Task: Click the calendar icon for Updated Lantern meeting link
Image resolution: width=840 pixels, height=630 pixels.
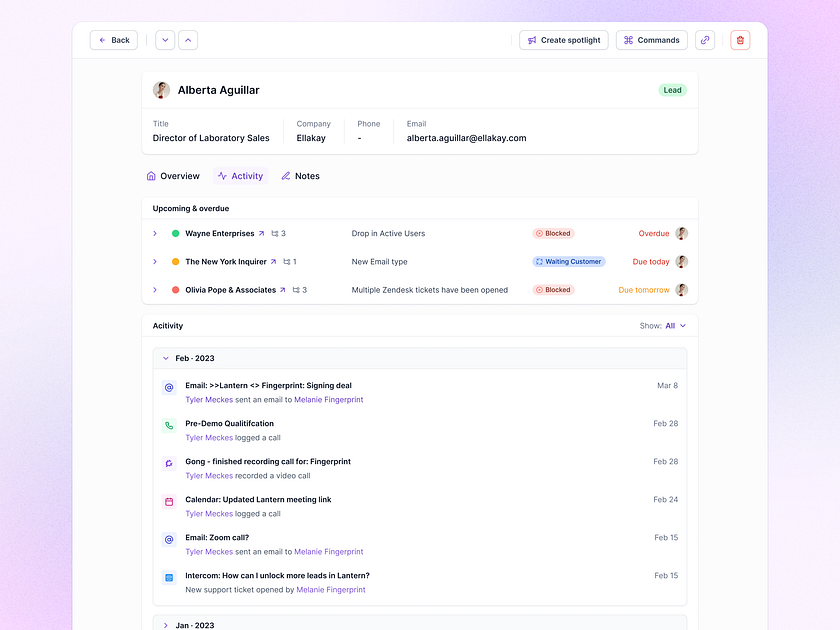Action: [168, 501]
